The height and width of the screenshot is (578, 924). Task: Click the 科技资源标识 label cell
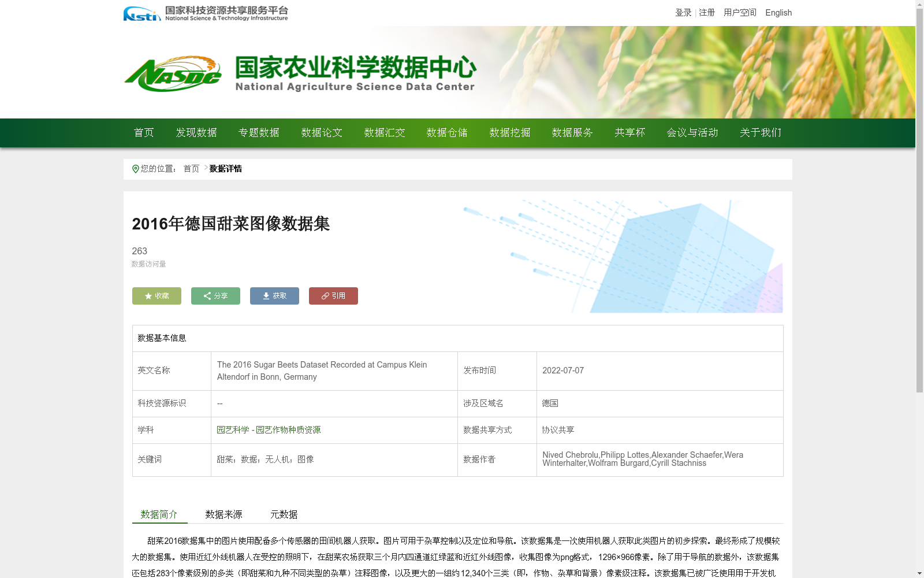coord(172,403)
